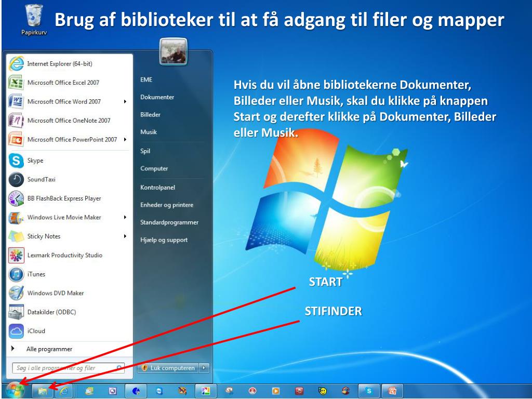
Task: Click the Luk computeren button
Action: (169, 368)
